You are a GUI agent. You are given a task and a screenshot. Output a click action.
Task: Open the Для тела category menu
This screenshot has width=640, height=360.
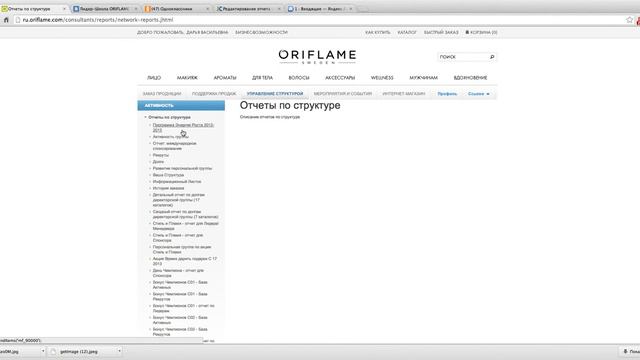(x=262, y=78)
